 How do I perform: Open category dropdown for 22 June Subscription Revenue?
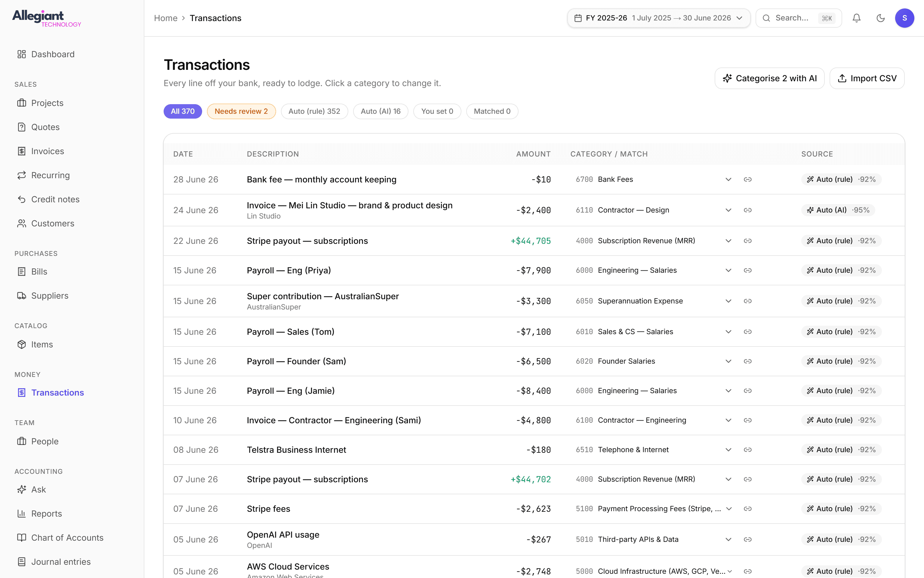coord(728,241)
